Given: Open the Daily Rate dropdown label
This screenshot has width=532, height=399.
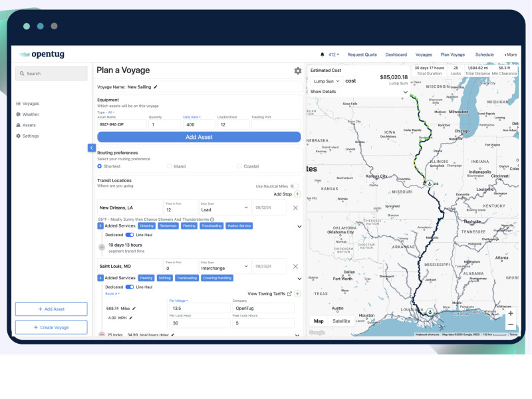Looking at the screenshot, I should tap(192, 117).
